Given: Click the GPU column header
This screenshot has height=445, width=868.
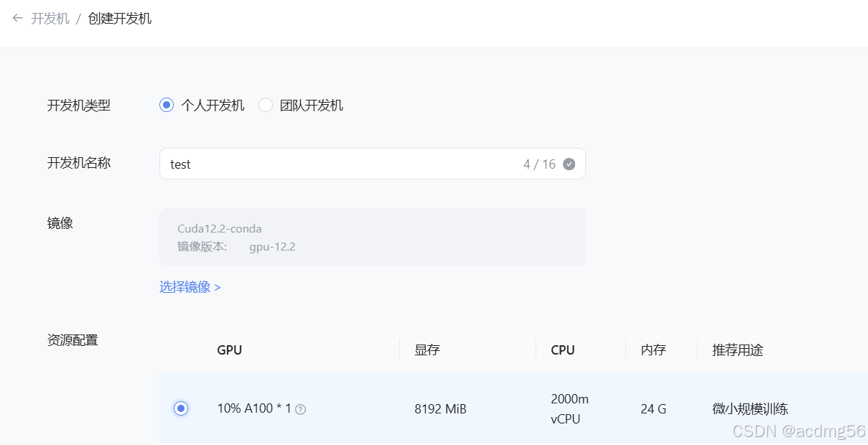Looking at the screenshot, I should pyautogui.click(x=229, y=350).
